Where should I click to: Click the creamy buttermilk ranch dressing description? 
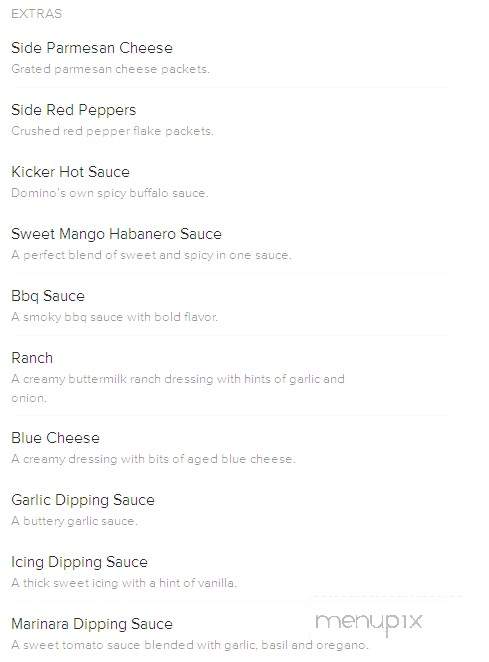[178, 388]
